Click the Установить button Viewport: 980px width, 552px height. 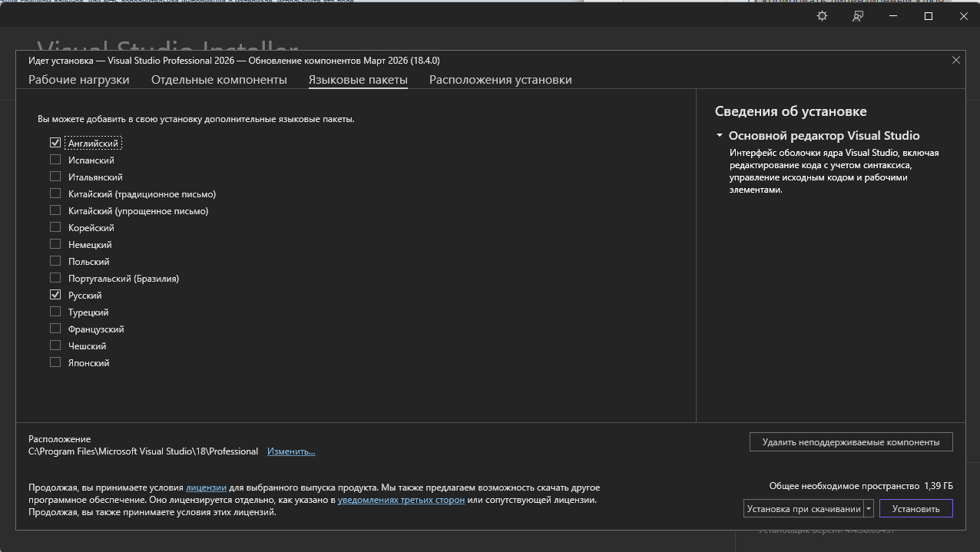coord(916,508)
